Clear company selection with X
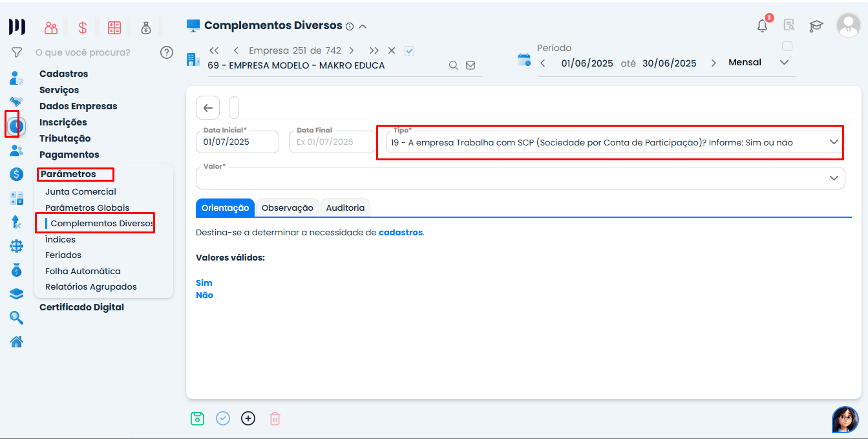The image size is (868, 439). click(x=392, y=50)
